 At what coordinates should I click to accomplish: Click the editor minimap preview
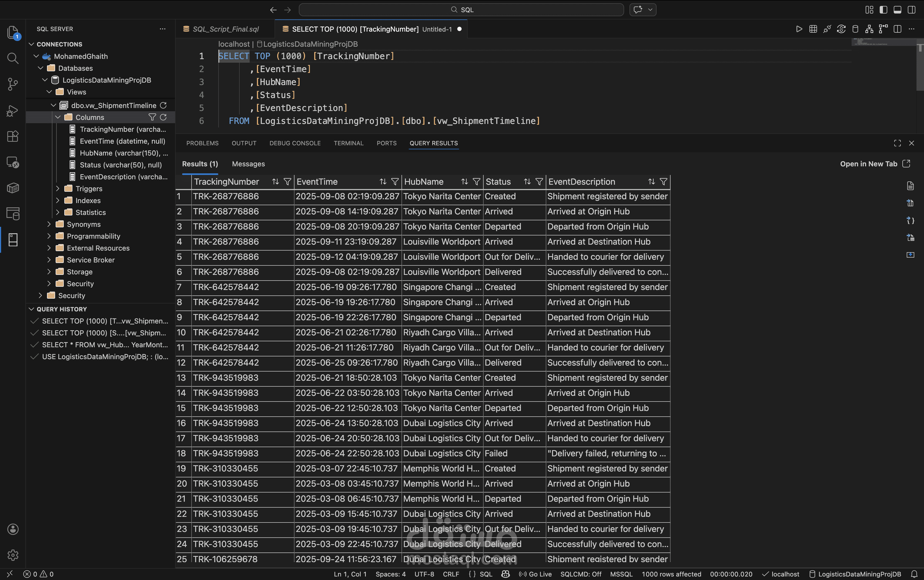[883, 42]
